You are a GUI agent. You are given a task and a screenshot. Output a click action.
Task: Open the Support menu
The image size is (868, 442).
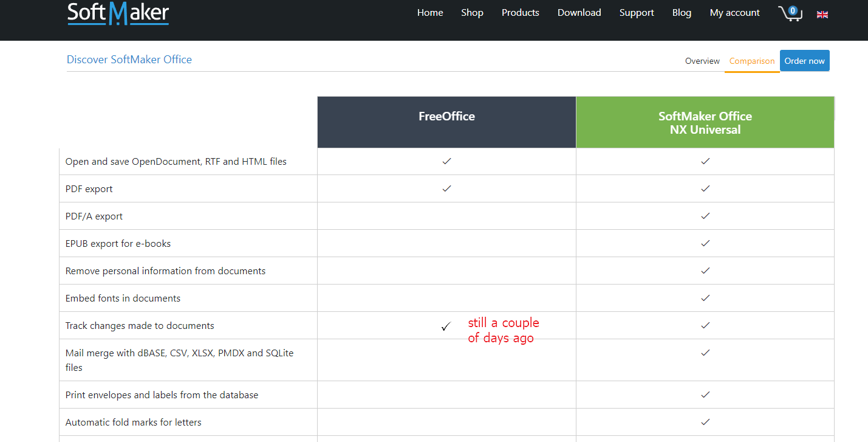click(637, 13)
